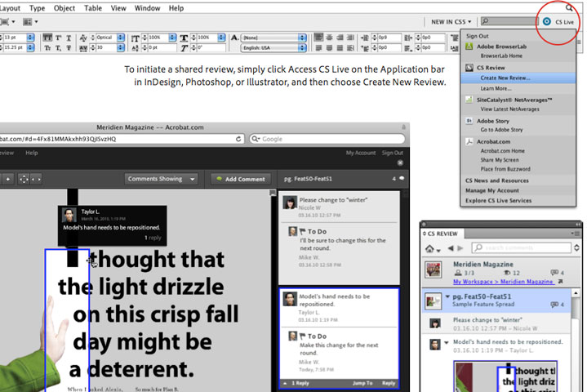Open the My Workspace > Meridien Magazine link
Screen dimensions: 587x392
pos(503,282)
